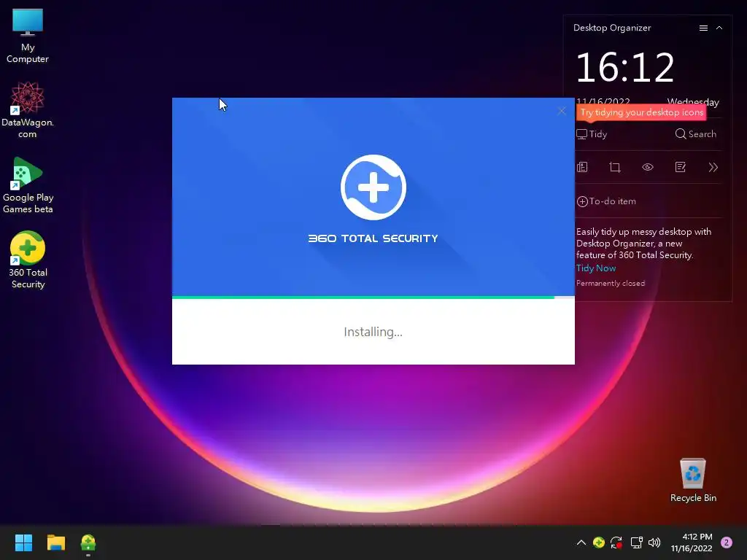Open the Desktop Organizer hamburger menu
The height and width of the screenshot is (560, 747).
point(703,28)
